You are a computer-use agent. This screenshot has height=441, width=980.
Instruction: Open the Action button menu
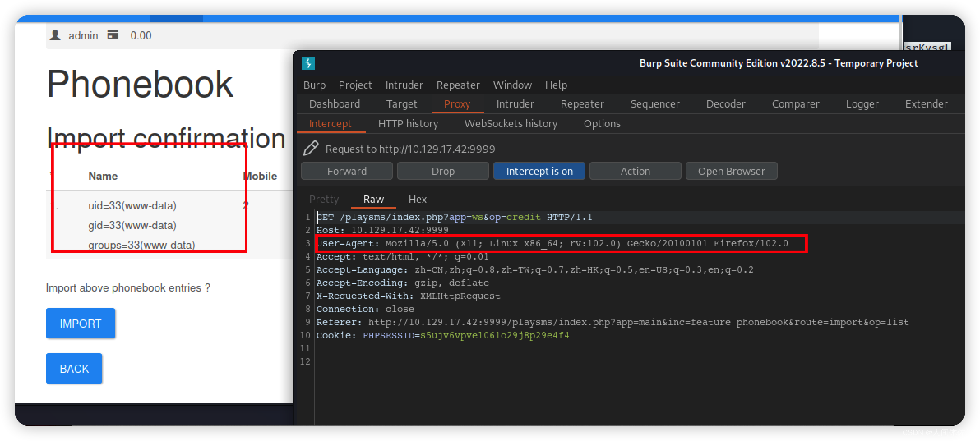[x=636, y=171]
